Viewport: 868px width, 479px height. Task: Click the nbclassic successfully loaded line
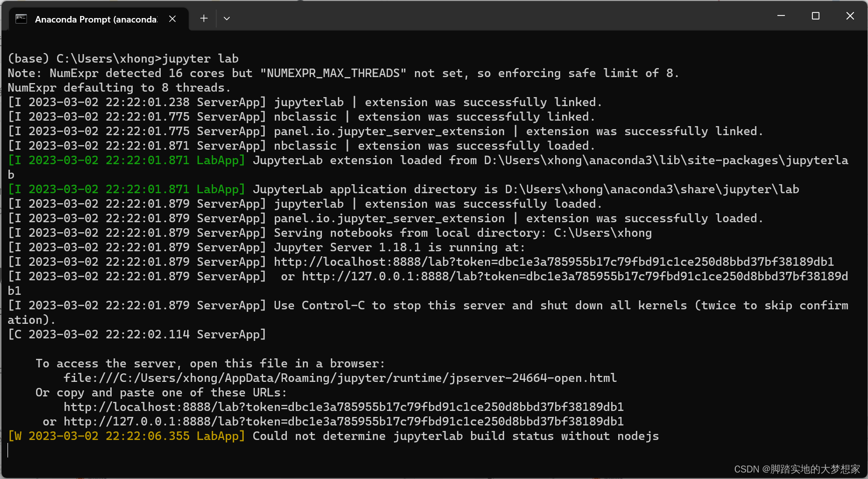[301, 146]
